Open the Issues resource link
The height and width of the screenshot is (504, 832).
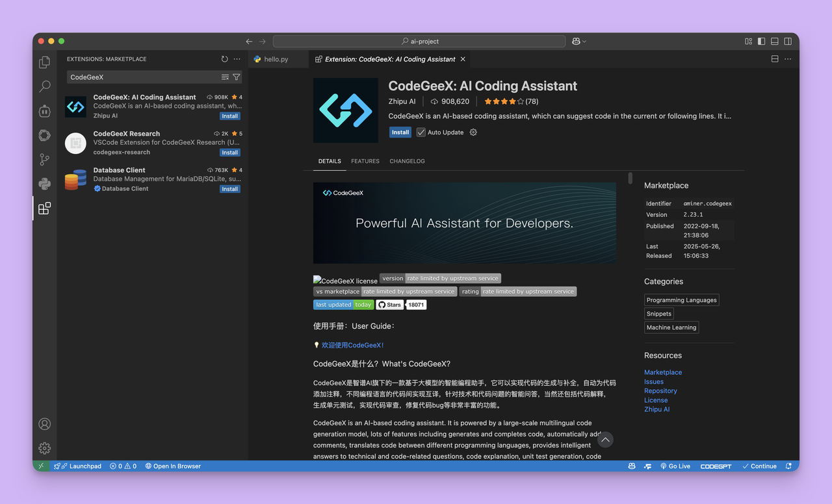click(654, 382)
